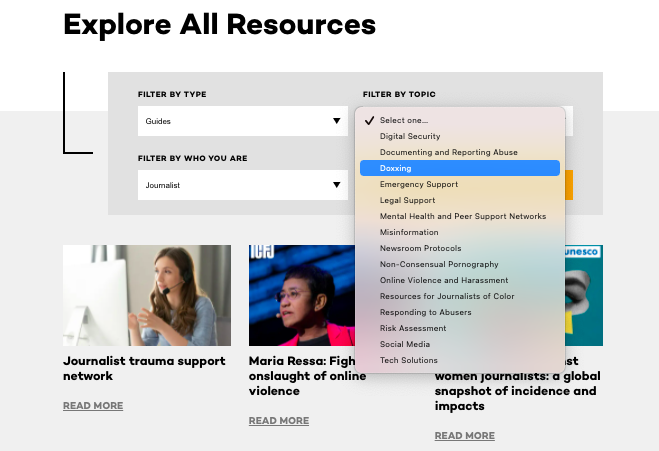
Task: Select Online Violence and Harassment topic
Action: coord(460,280)
